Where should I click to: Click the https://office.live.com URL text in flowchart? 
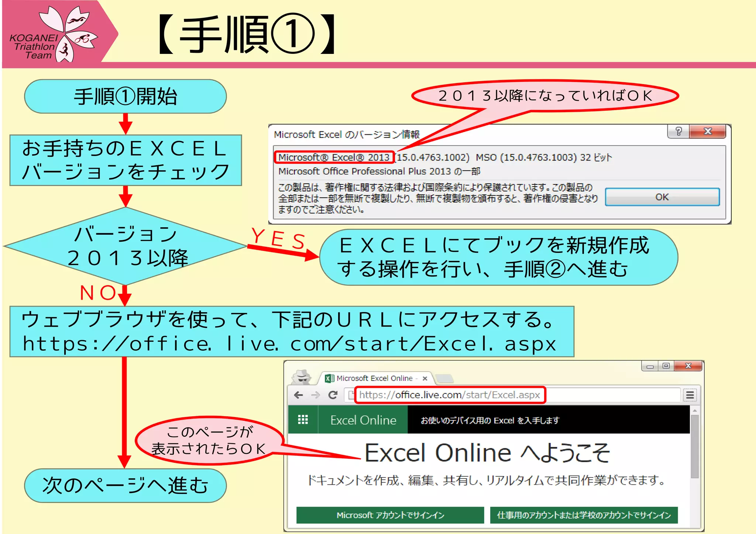tap(289, 344)
